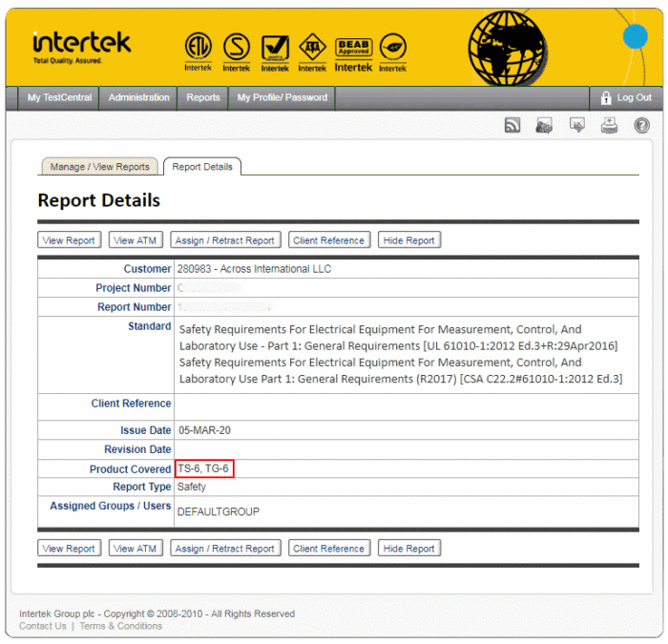Click the forward email arrow icon
Image resolution: width=668 pixels, height=644 pixels.
(576, 126)
